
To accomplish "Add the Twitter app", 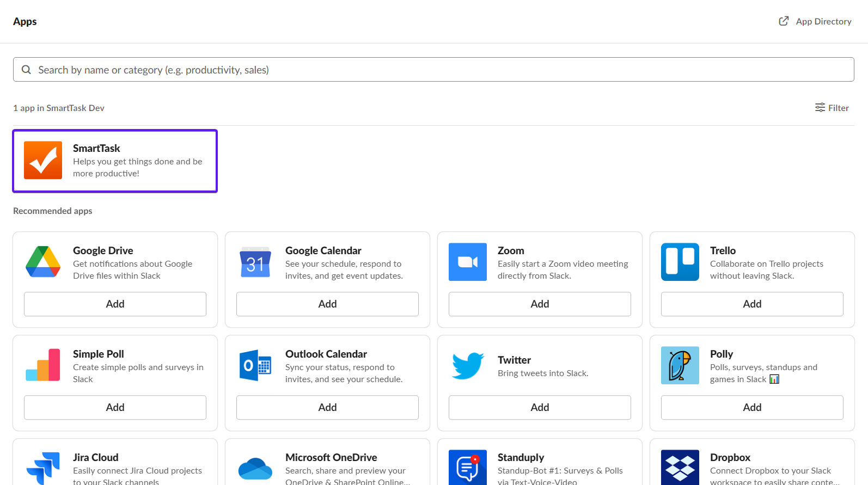I will pos(540,407).
